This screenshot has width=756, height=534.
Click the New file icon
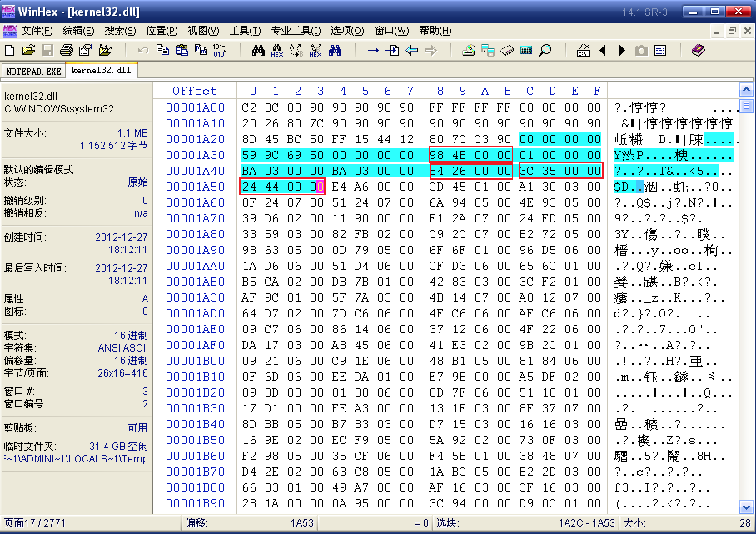pos(9,50)
